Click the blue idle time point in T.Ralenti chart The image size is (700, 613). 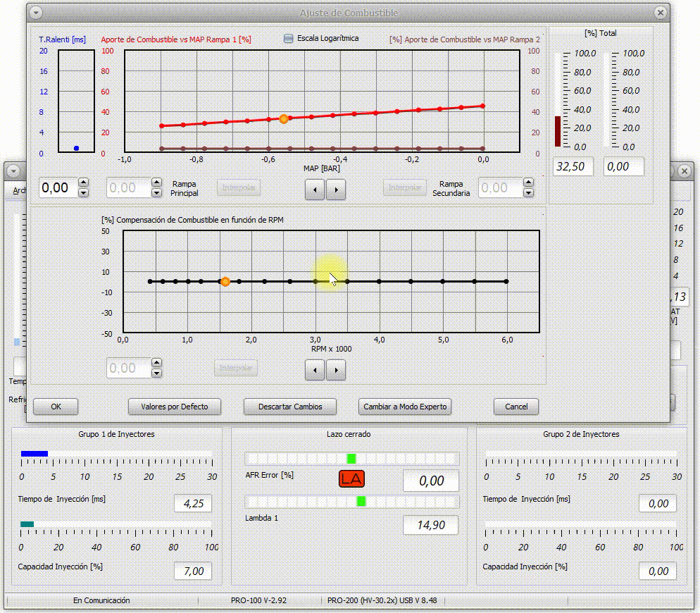[x=76, y=149]
